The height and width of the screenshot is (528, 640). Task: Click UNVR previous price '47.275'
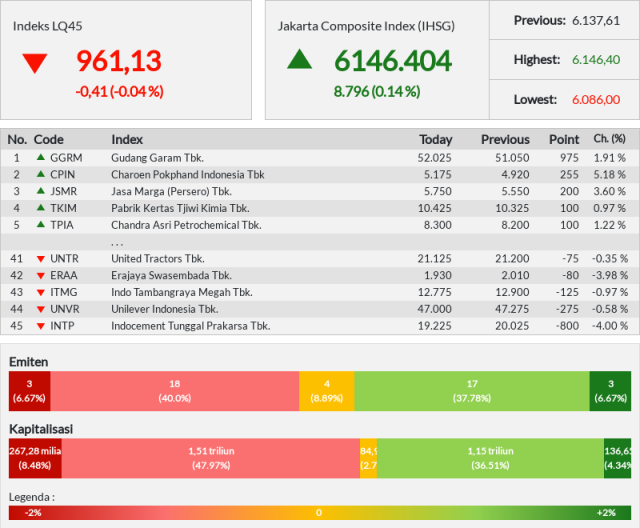tap(512, 309)
